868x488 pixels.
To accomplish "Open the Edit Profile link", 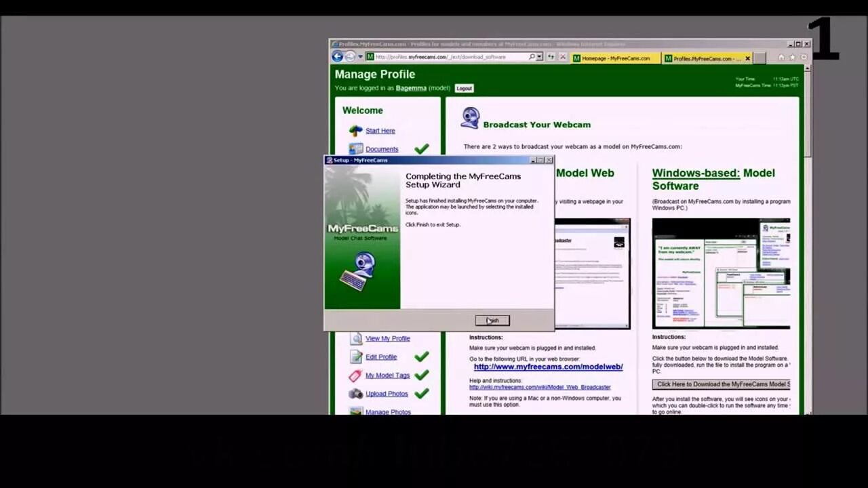I will (381, 357).
